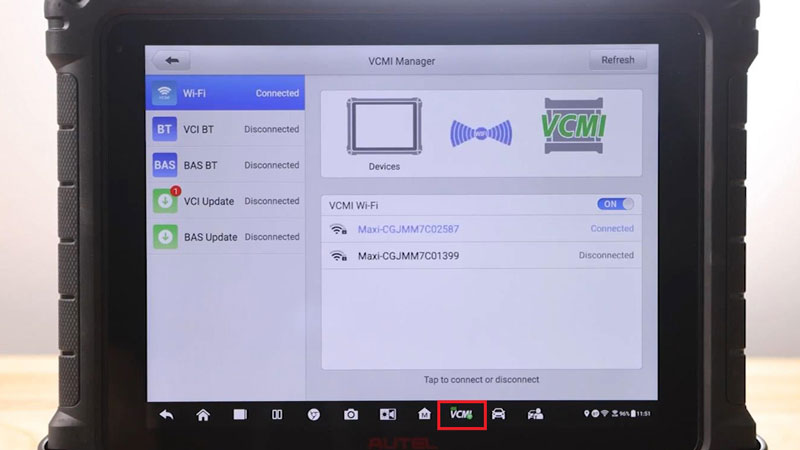Tap network Maxi-CGJMM7C02587
800x450 pixels.
481,229
